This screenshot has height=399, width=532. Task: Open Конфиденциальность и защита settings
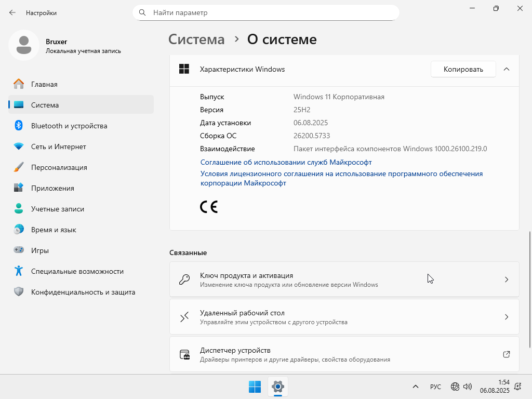[x=81, y=292]
